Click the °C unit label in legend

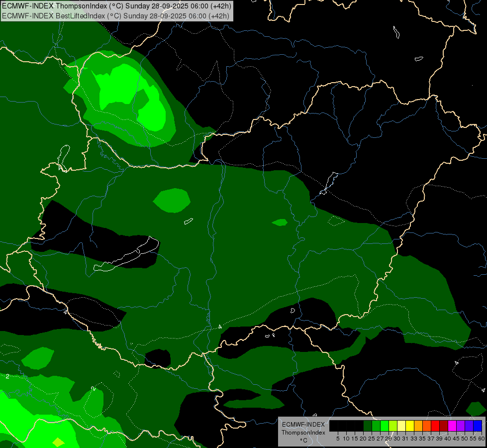303,440
